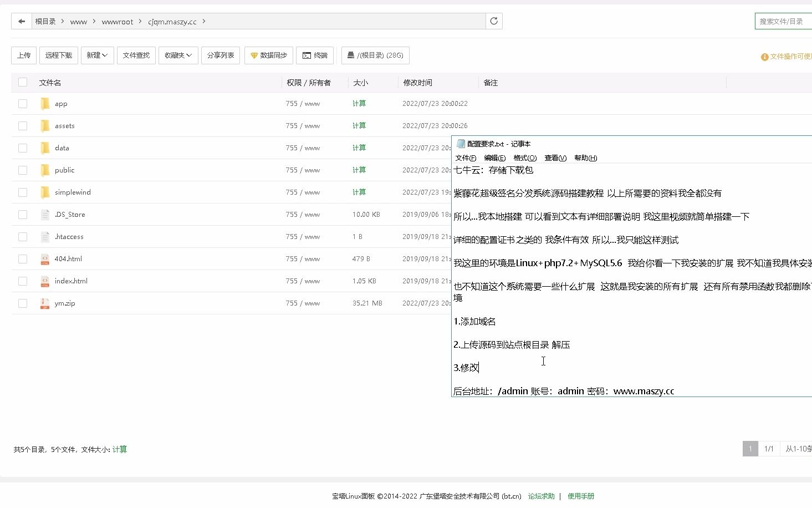This screenshot has height=508, width=812.
Task: Click the 数据同步 button
Action: coord(269,55)
